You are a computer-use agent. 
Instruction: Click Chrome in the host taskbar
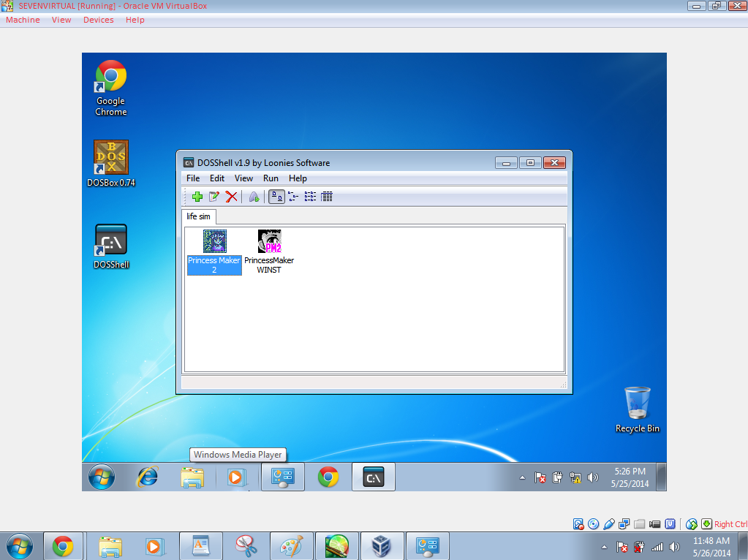[63, 546]
